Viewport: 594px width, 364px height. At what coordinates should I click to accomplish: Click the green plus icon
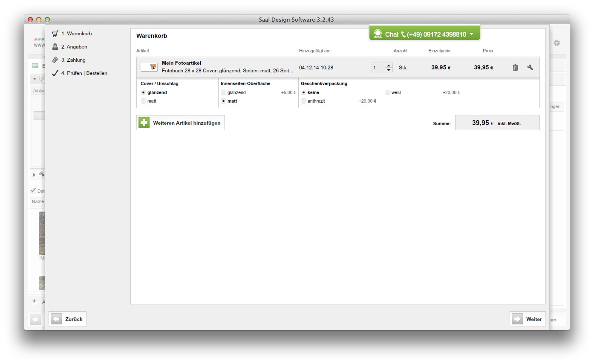144,123
